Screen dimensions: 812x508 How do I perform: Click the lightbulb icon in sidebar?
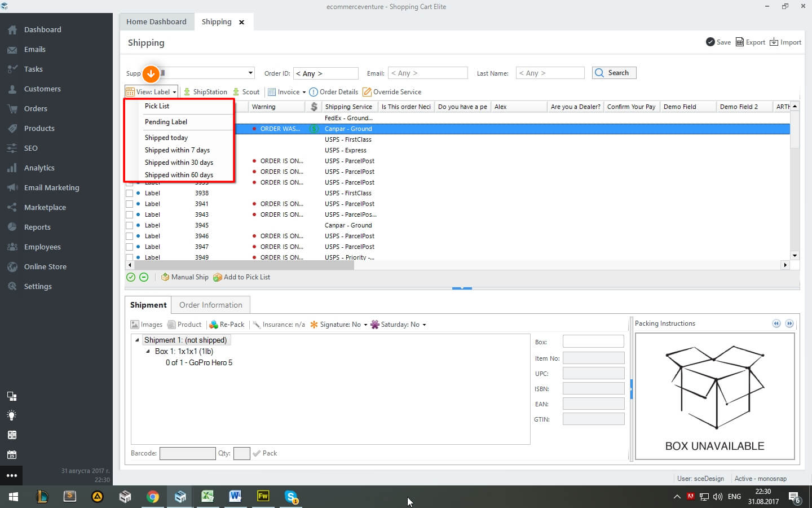pyautogui.click(x=12, y=415)
